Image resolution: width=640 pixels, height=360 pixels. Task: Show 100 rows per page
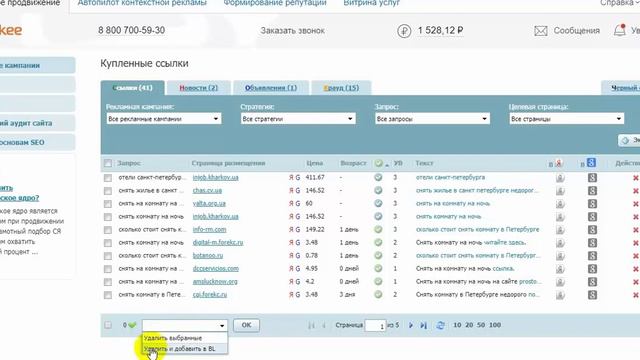495,325
